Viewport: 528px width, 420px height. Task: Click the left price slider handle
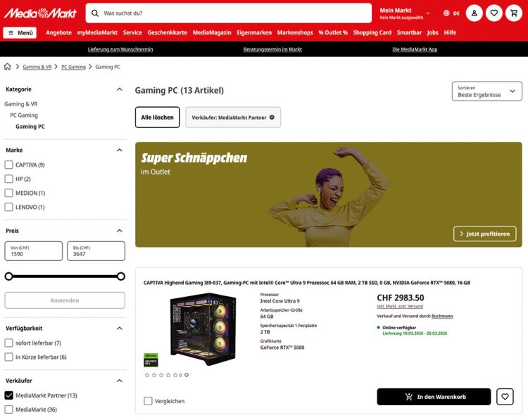click(x=8, y=276)
